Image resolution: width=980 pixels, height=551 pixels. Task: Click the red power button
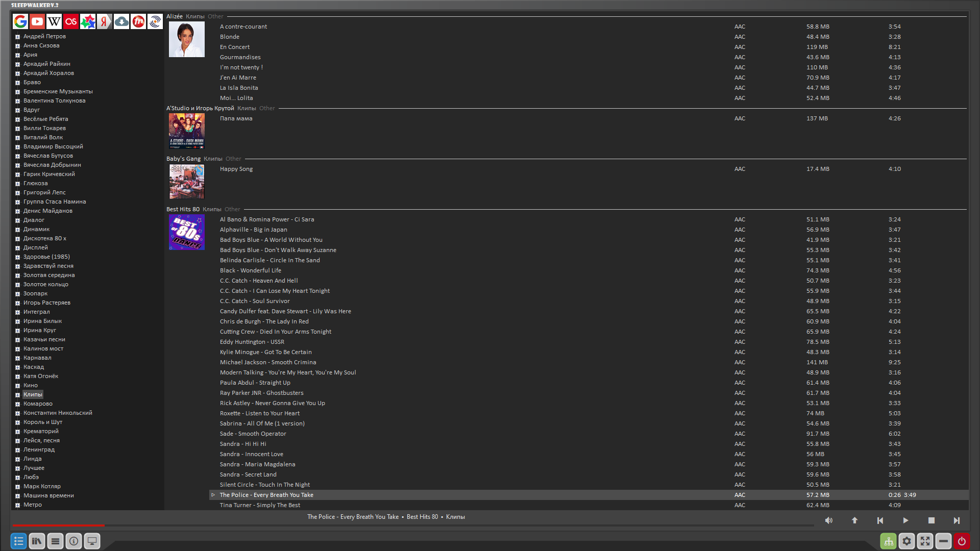coord(962,541)
